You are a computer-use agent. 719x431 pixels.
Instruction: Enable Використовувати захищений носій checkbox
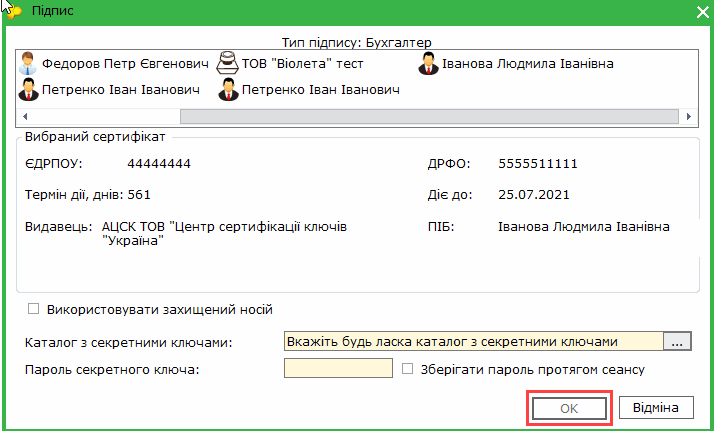pos(34,310)
